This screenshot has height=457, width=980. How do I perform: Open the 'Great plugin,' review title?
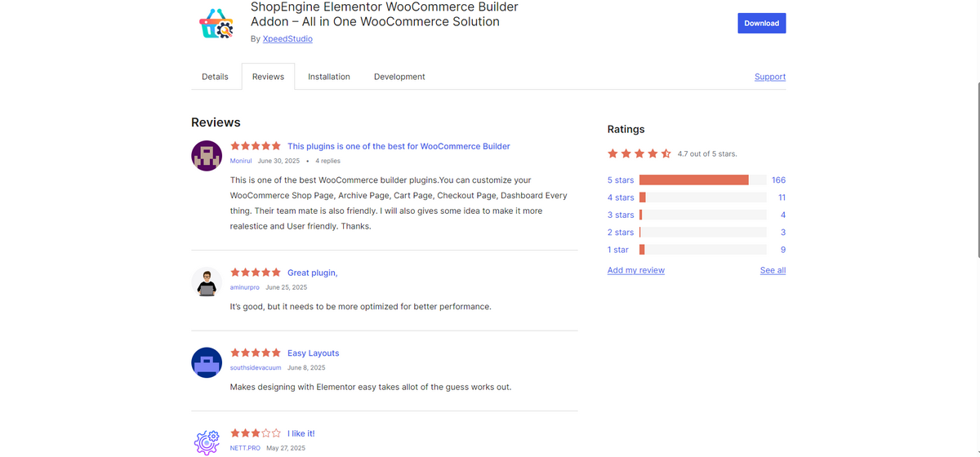pyautogui.click(x=312, y=273)
